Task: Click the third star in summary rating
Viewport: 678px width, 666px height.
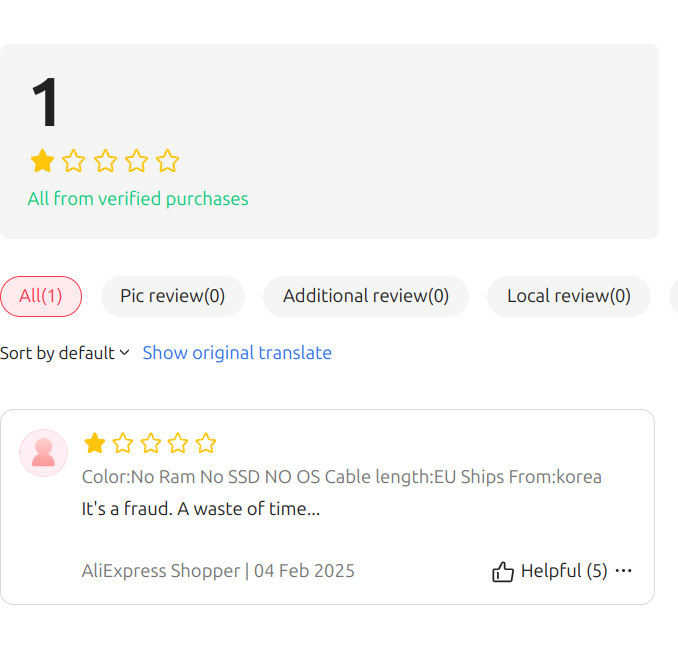Action: coord(105,161)
